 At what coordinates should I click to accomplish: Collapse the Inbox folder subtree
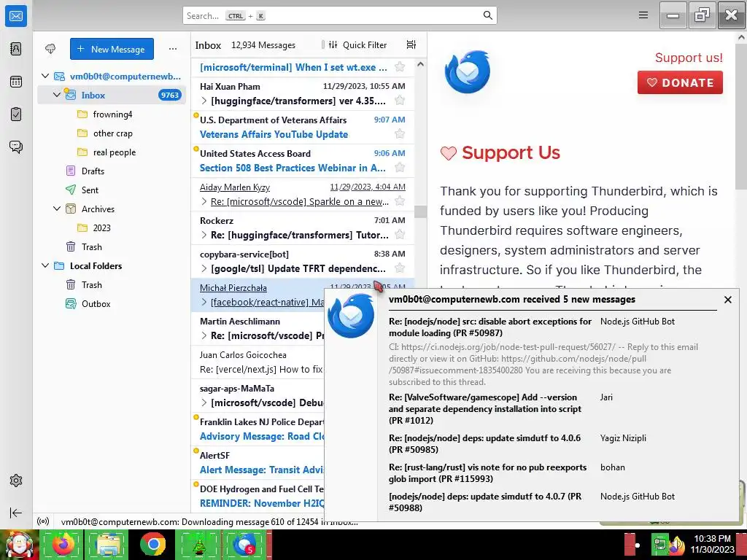(57, 95)
